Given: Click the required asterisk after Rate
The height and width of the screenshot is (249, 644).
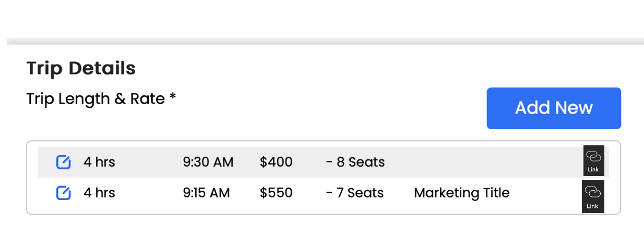Looking at the screenshot, I should click(173, 97).
